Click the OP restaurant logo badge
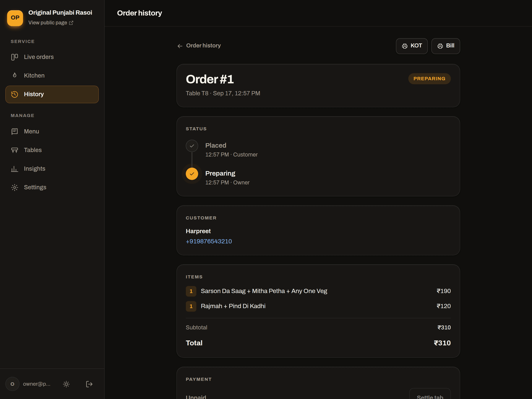 click(15, 18)
